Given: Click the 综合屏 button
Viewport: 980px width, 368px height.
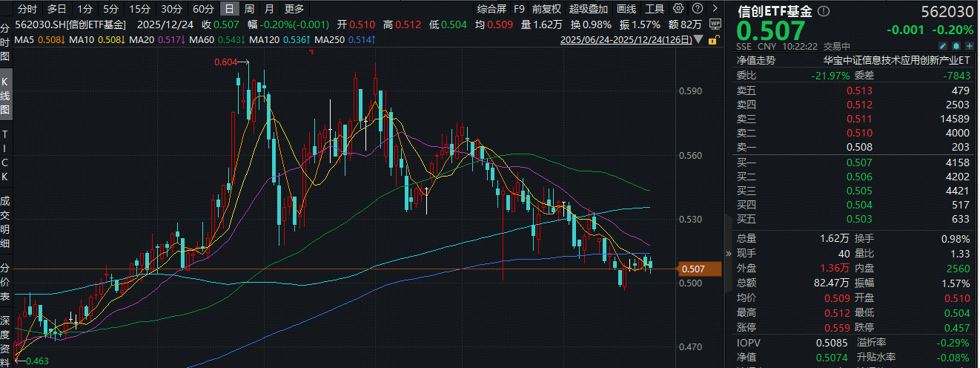Looking at the screenshot, I should tap(492, 9).
